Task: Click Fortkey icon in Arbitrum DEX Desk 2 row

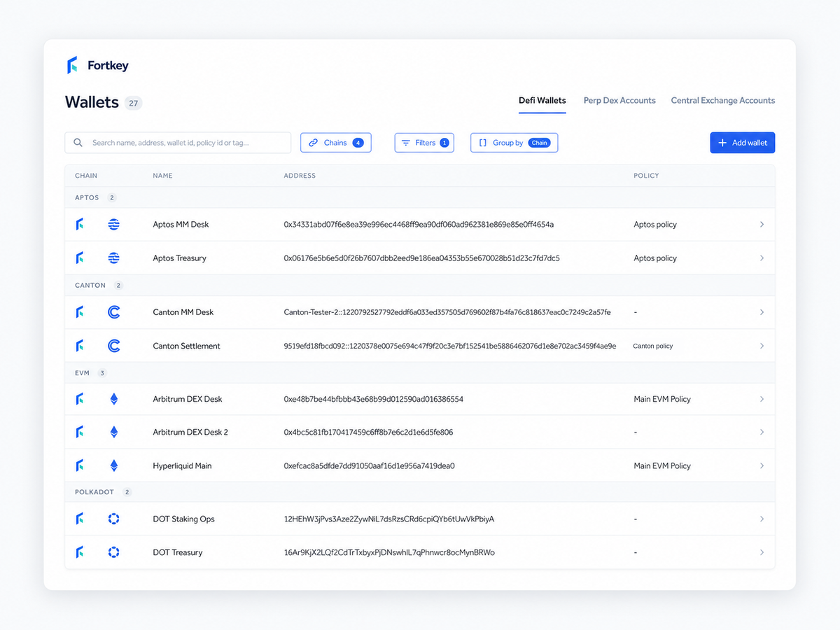Action: pyautogui.click(x=80, y=433)
